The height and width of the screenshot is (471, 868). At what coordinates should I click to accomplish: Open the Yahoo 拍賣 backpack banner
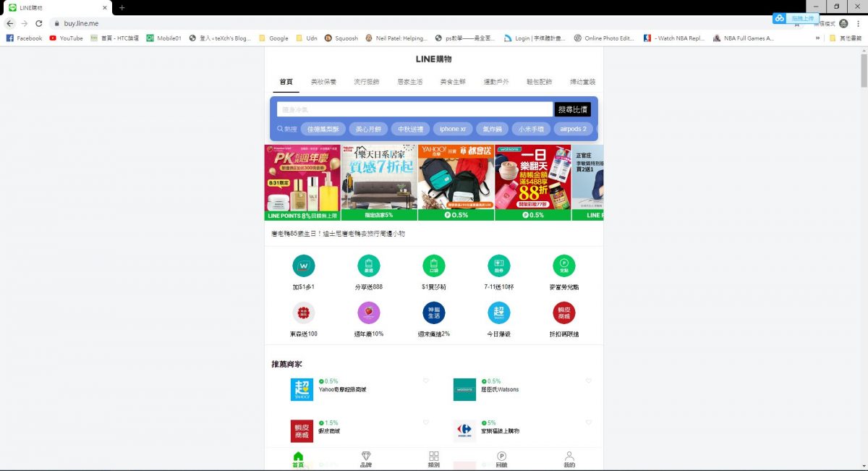click(x=456, y=182)
